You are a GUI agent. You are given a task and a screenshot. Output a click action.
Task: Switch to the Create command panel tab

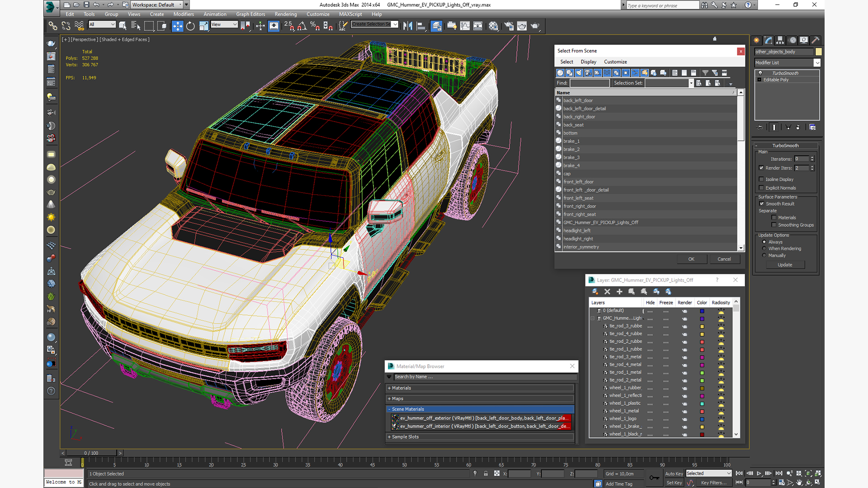coord(756,40)
